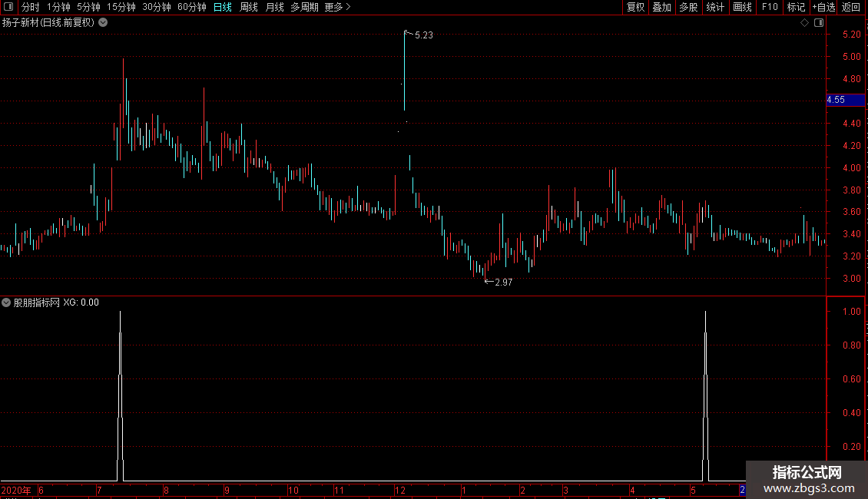Screen dimensions: 868x499
Task: Select the 15分钟 period tab
Action: [121, 7]
